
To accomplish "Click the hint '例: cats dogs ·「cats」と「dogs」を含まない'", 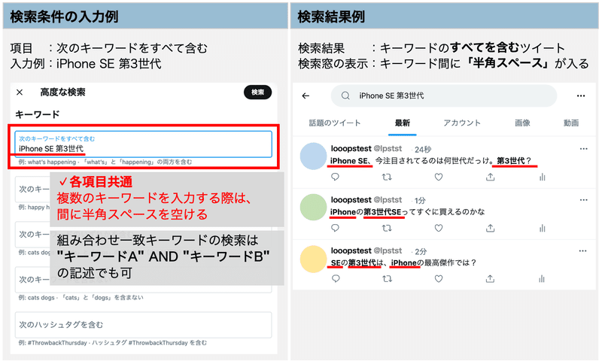I will (81, 297).
